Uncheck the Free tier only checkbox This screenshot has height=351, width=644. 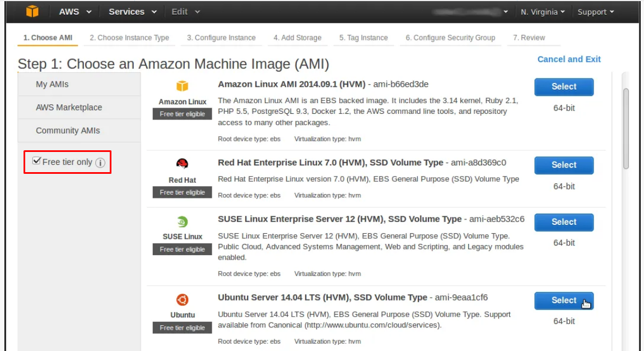[36, 161]
